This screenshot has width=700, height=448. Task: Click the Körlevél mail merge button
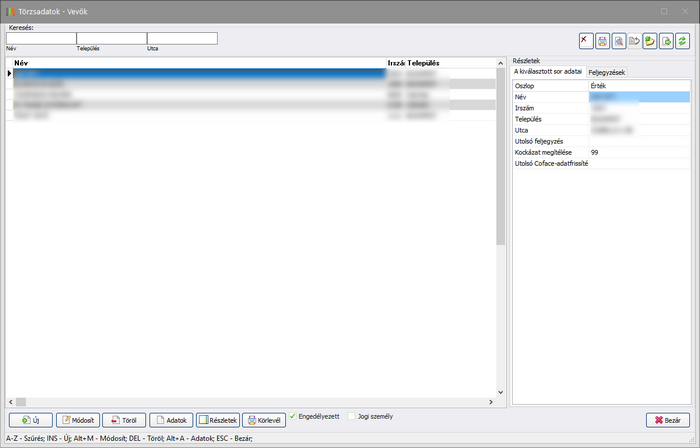point(264,420)
